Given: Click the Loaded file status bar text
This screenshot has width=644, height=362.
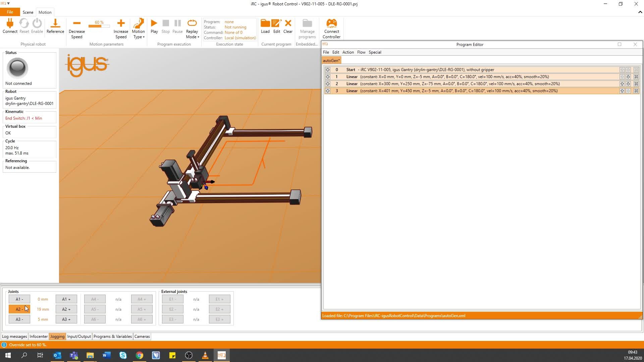Looking at the screenshot, I should tap(393, 316).
